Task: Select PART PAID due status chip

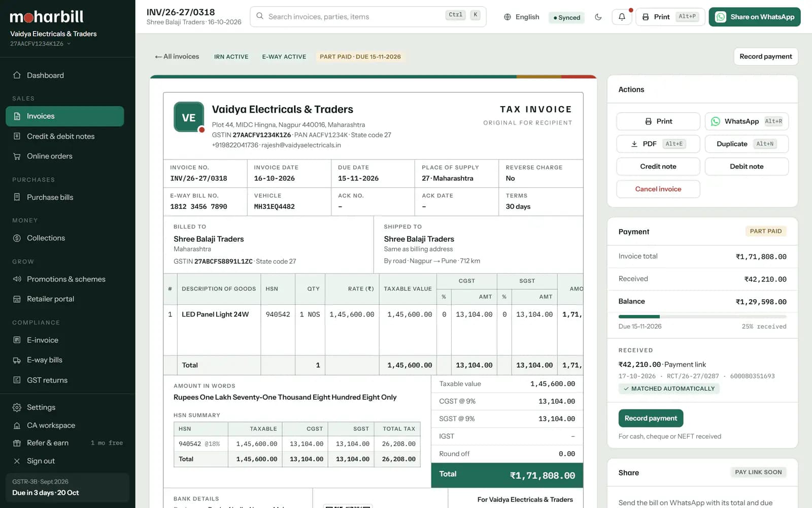Action: (360, 57)
